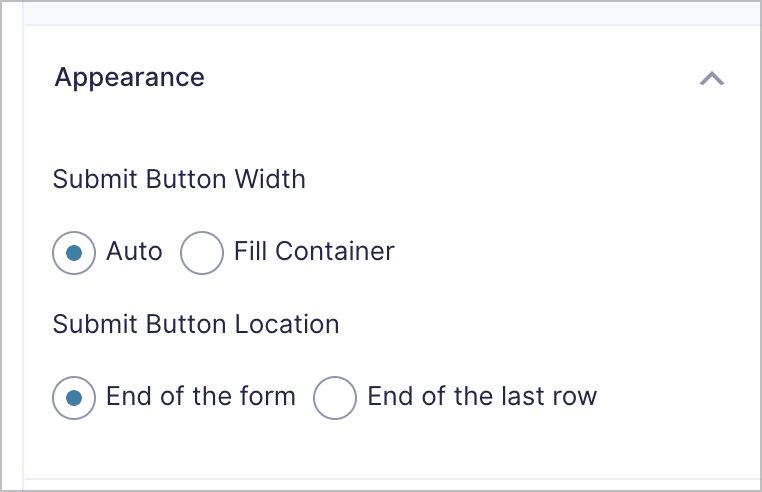Click the "End of the form" label
This screenshot has width=762, height=492.
(x=201, y=396)
